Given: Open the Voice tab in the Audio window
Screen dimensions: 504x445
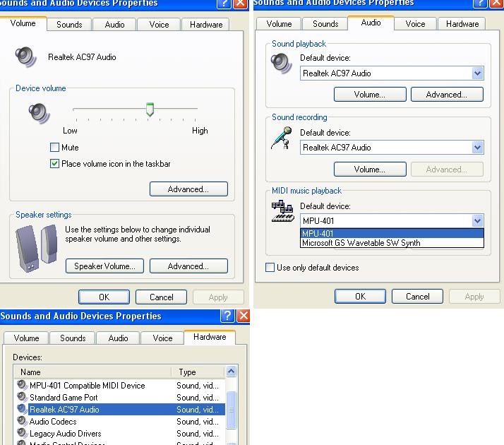Looking at the screenshot, I should (415, 24).
